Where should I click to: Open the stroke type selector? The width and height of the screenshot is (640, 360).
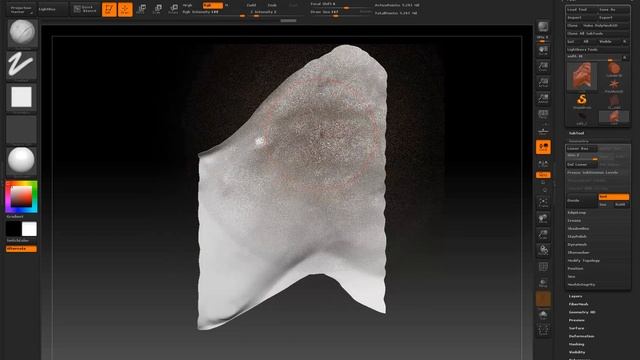click(x=22, y=64)
